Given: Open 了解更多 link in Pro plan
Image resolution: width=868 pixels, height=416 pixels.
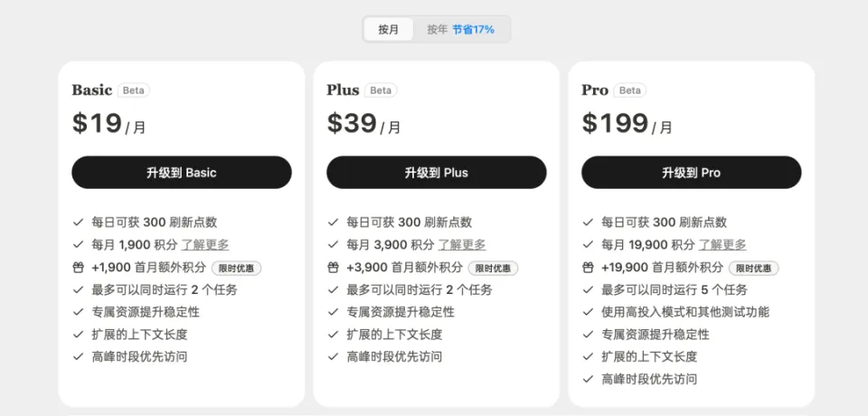Looking at the screenshot, I should [722, 245].
